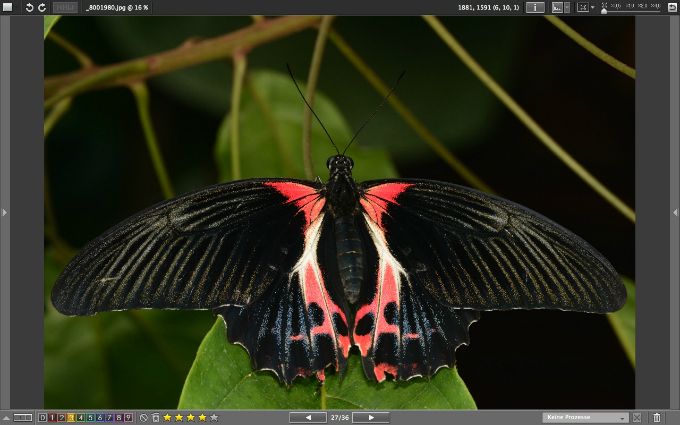Expand the bottom filmstrip with the up arrow
The width and height of the screenshot is (680, 425).
point(6,418)
